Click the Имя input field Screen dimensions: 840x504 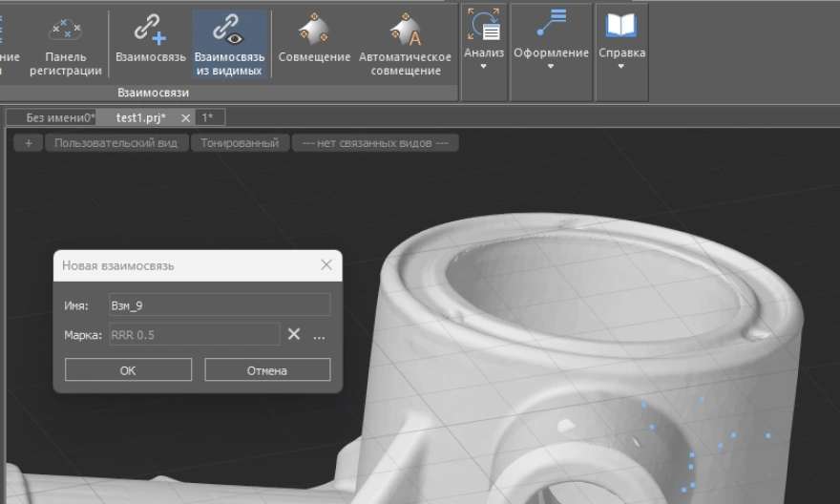click(x=219, y=304)
